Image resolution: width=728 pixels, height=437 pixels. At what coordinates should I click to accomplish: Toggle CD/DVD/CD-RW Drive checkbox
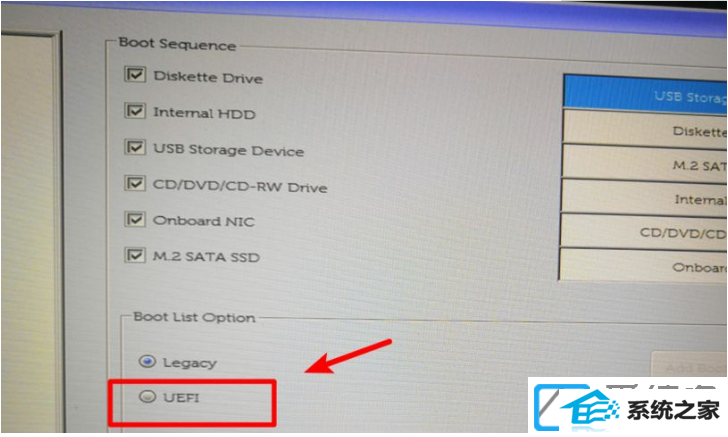(x=135, y=183)
